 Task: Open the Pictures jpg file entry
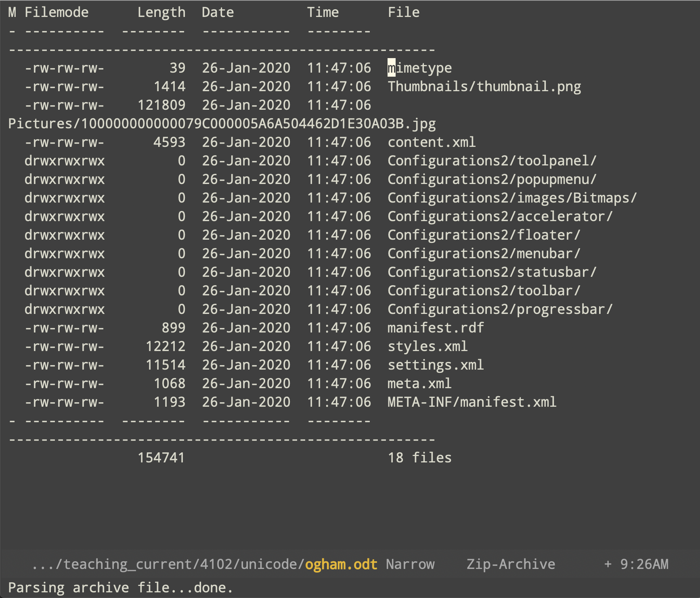(x=222, y=123)
